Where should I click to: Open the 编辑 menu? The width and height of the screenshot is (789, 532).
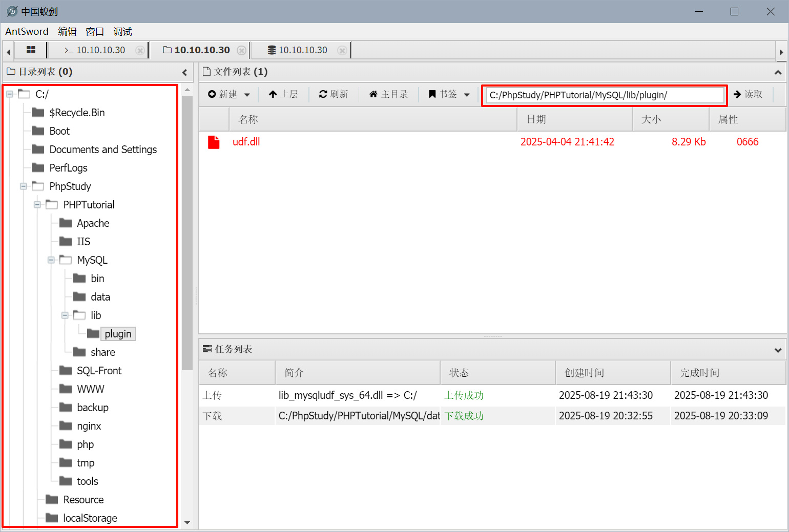67,32
